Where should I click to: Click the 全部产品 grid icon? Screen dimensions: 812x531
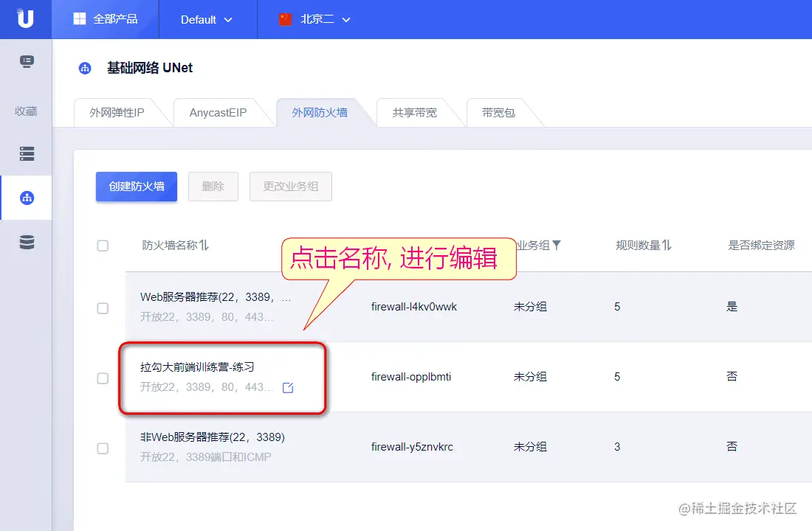click(79, 19)
